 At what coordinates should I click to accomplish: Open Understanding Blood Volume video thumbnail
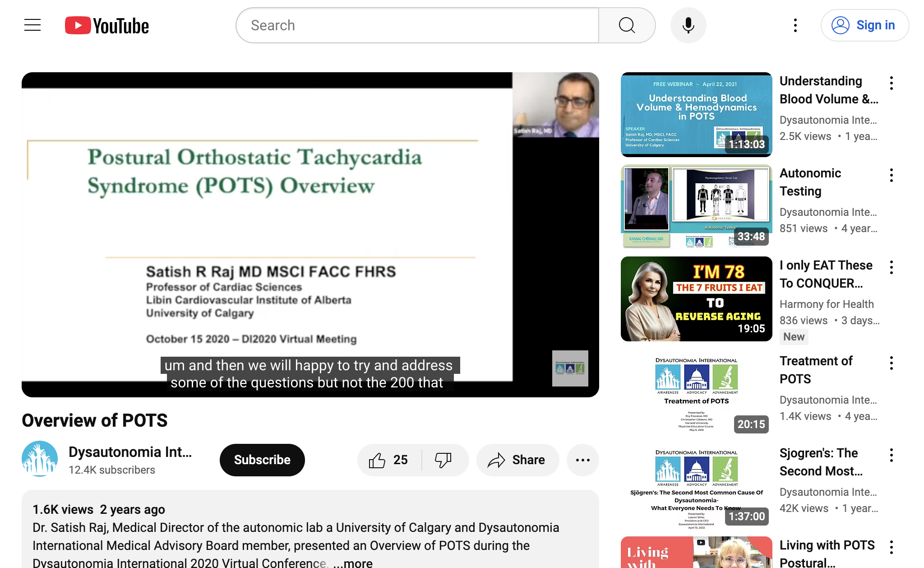[x=697, y=115]
